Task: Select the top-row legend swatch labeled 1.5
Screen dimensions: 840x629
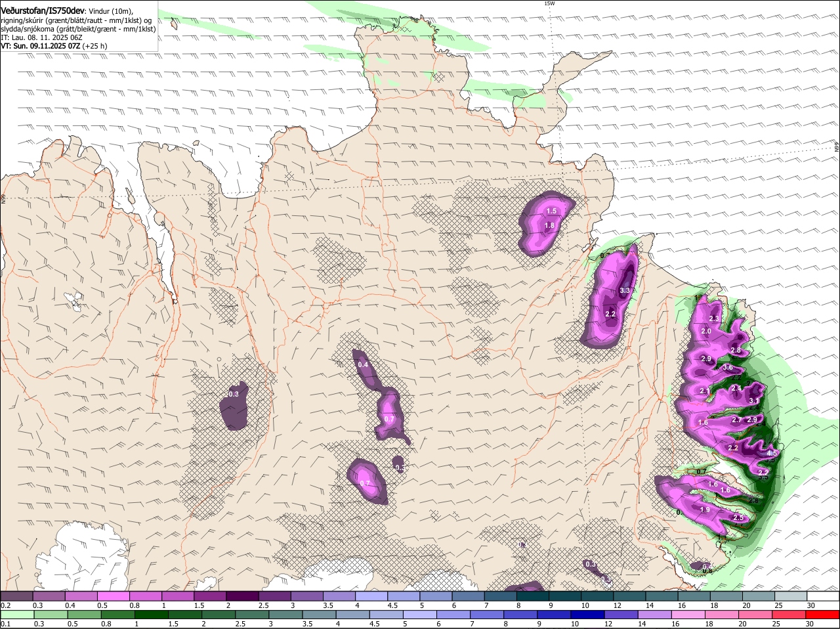Action: click(210, 596)
